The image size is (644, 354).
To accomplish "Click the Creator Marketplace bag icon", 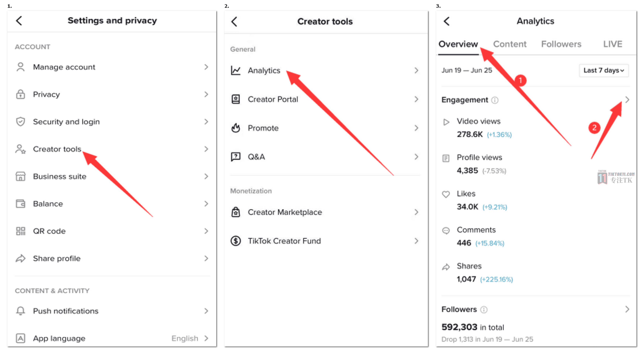I will pos(235,212).
